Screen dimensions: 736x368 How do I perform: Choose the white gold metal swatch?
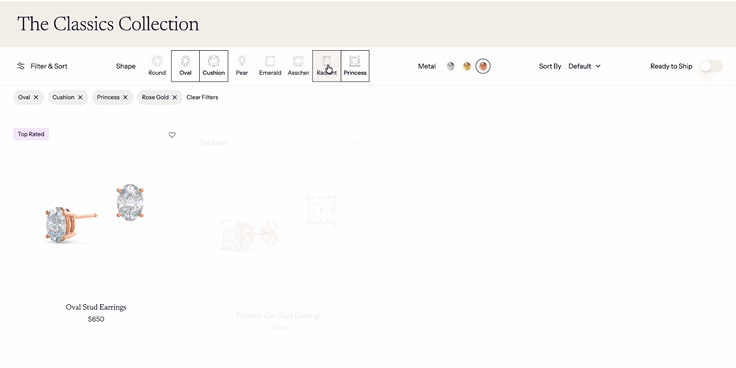451,66
